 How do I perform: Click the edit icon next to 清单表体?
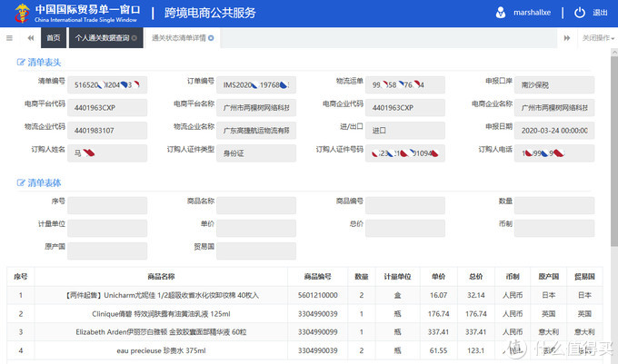[x=21, y=182]
